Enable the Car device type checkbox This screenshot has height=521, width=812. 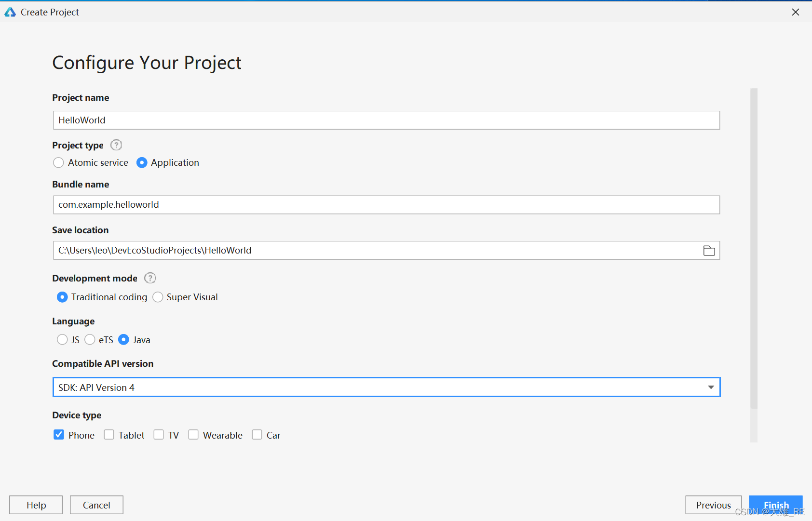click(x=257, y=435)
